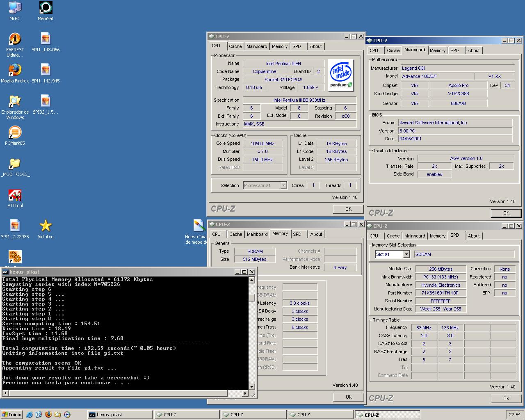Click the console vertical scrollbar down arrow
Screen dimensions: 525x420
click(x=252, y=386)
